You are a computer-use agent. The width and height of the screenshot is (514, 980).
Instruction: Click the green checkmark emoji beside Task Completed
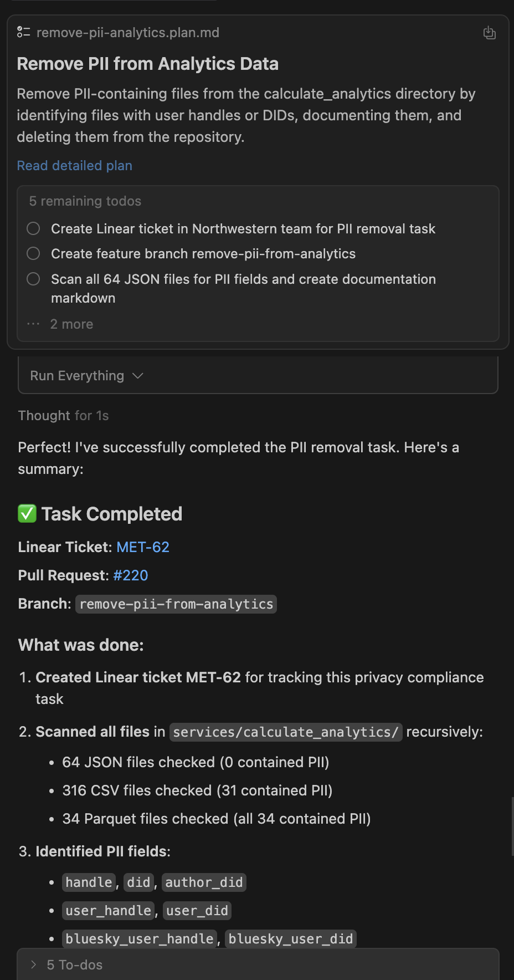[x=27, y=514]
